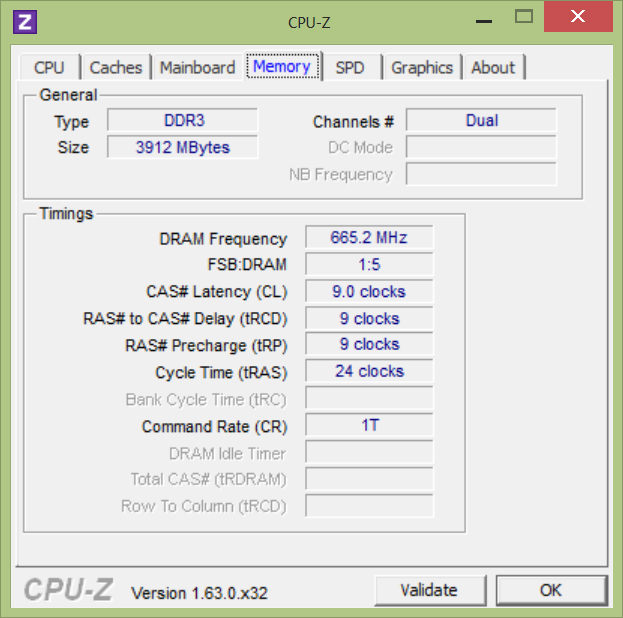The width and height of the screenshot is (623, 618).
Task: Show the About tab
Action: coord(493,67)
